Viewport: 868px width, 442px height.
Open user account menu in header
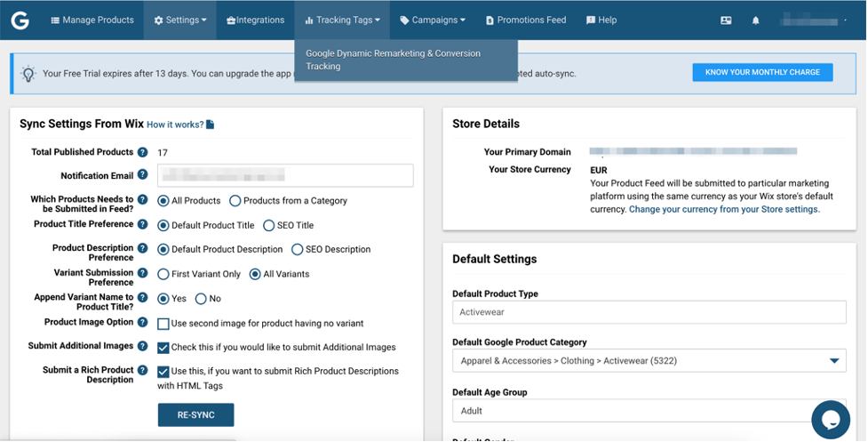[813, 21]
